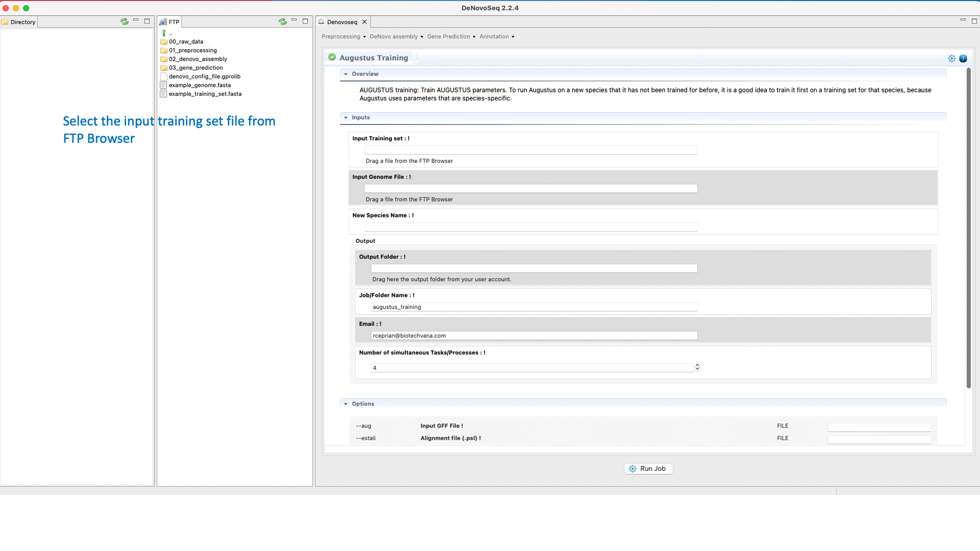The height and width of the screenshot is (551, 980).
Task: Click the example_genome.fasta file icon
Action: click(x=163, y=85)
